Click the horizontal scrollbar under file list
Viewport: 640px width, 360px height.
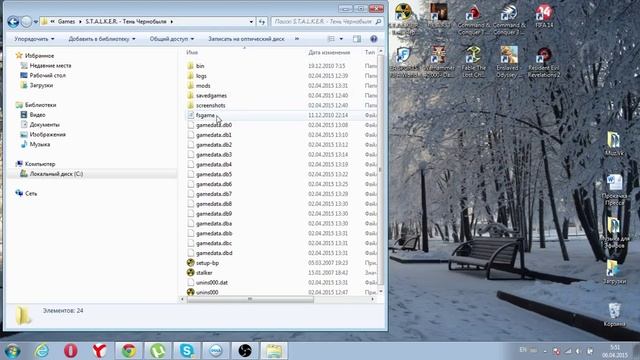pos(250,299)
